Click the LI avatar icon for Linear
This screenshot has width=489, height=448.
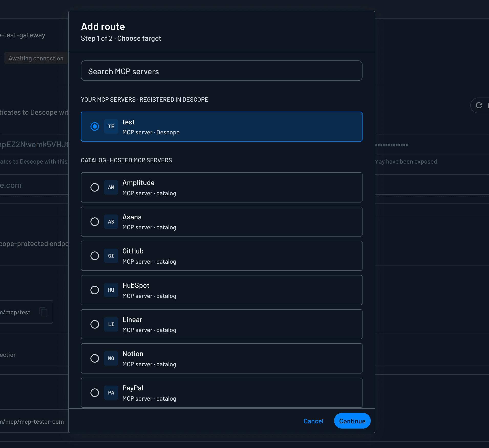click(x=111, y=324)
